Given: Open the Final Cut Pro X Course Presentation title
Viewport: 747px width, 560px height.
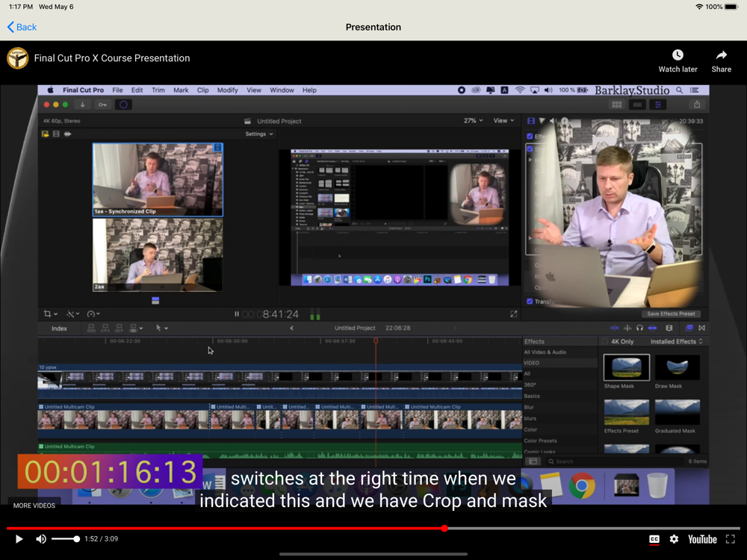Looking at the screenshot, I should pos(112,58).
